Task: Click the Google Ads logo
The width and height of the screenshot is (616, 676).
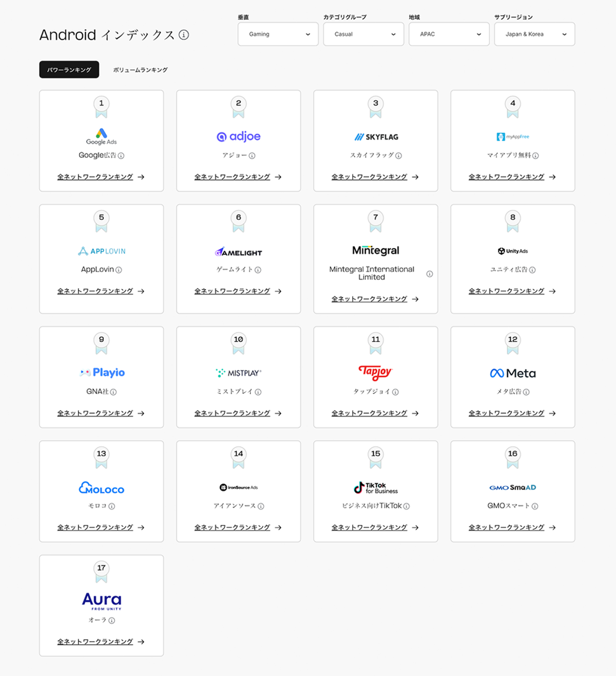Action: point(101,137)
